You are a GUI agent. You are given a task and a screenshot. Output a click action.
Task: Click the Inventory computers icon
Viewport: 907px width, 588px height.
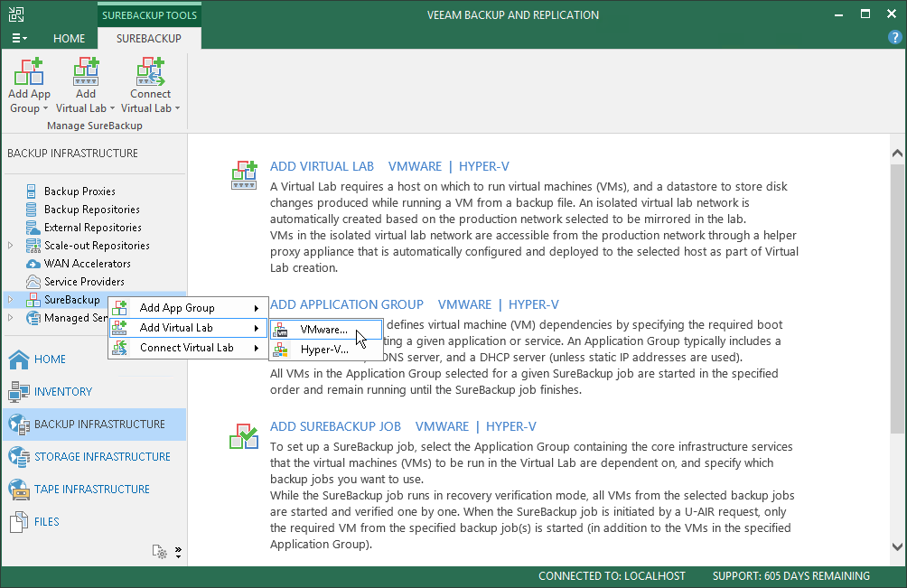pos(19,391)
